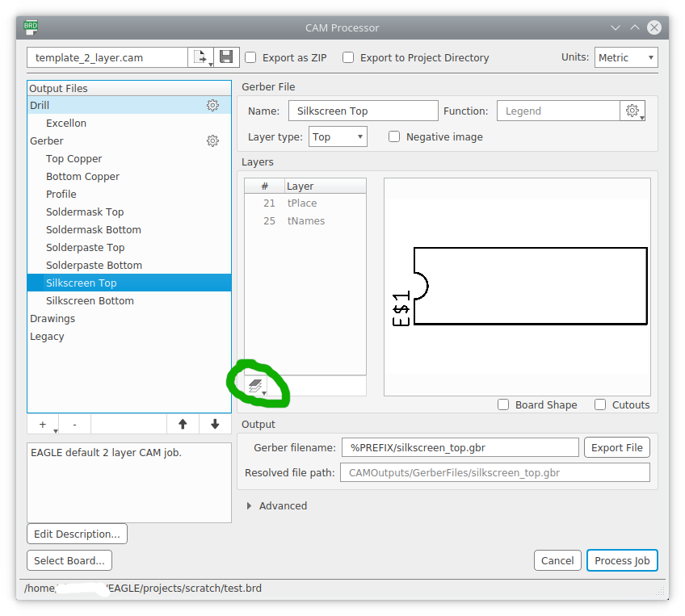This screenshot has height=616, width=685.
Task: Click the Process Job button
Action: click(622, 560)
